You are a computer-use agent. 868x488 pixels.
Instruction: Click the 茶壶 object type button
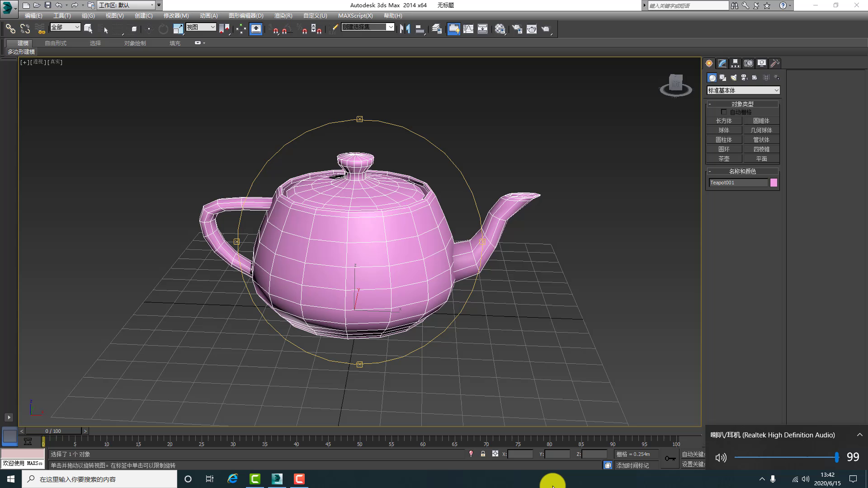[724, 159]
